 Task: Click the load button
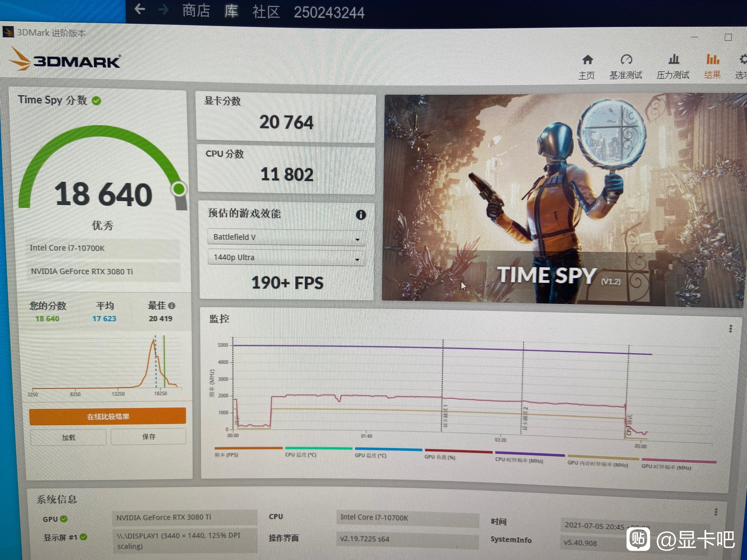pyautogui.click(x=68, y=437)
